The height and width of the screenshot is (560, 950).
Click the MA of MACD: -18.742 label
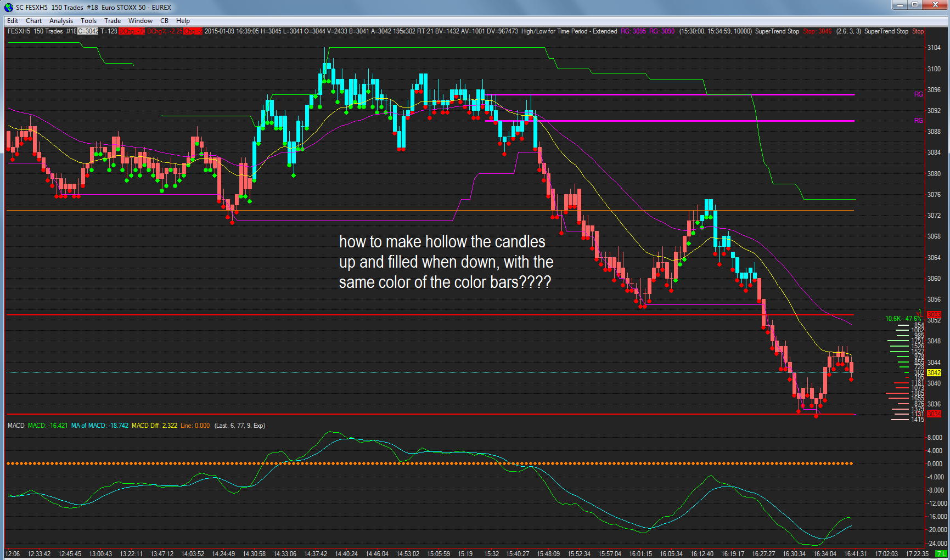100,426
